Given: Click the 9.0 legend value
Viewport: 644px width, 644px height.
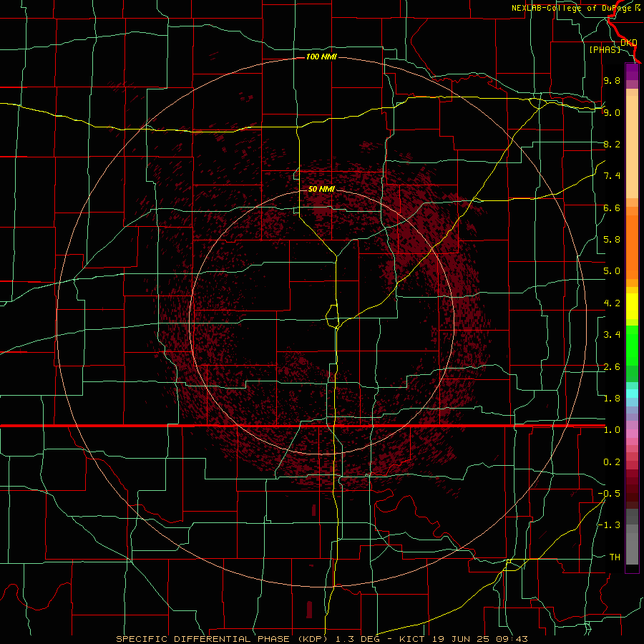Looking at the screenshot, I should point(612,112).
